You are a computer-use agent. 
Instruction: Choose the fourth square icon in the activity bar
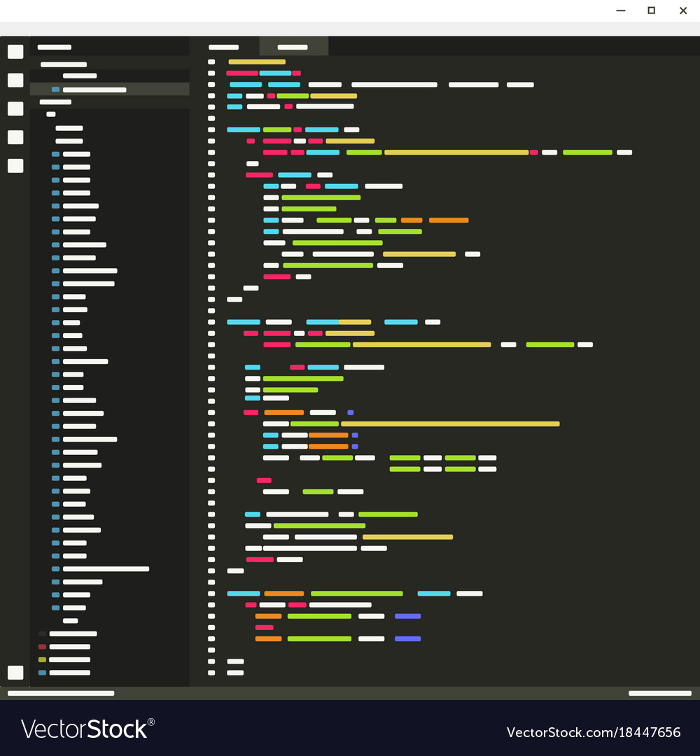[x=15, y=137]
